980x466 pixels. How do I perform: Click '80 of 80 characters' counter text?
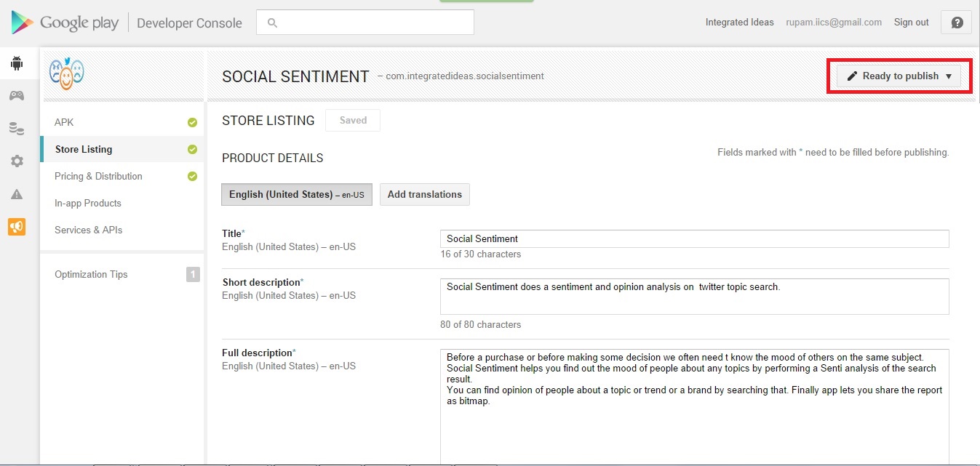[481, 325]
